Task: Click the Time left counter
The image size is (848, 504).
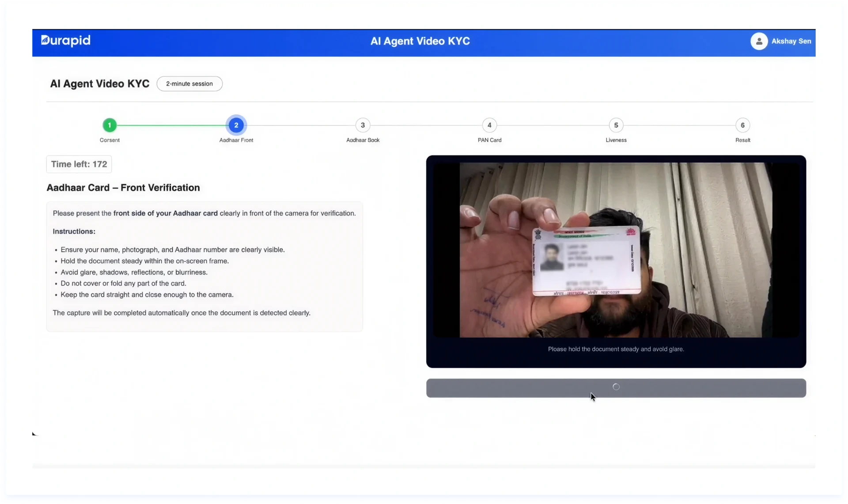Action: click(79, 164)
